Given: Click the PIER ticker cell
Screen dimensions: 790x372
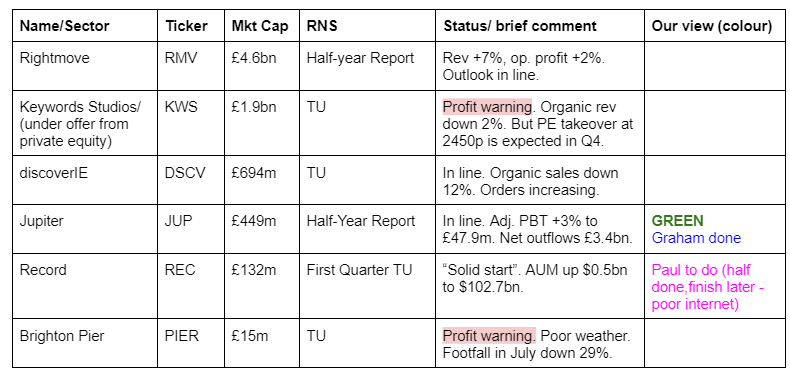Looking at the screenshot, I should 190,343.
